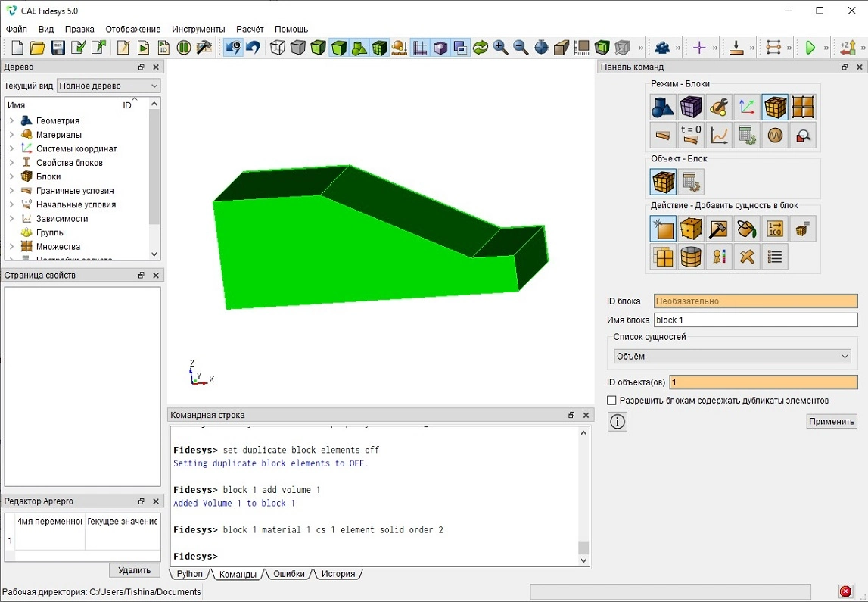868x602 pixels.
Task: Switch to gray hidden-line cube display mode
Action: point(298,48)
